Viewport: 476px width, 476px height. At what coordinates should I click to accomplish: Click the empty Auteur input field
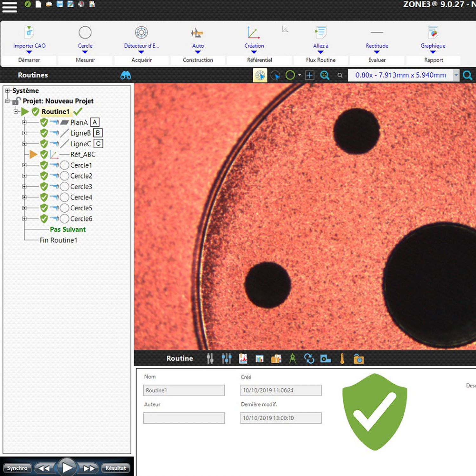point(184,418)
